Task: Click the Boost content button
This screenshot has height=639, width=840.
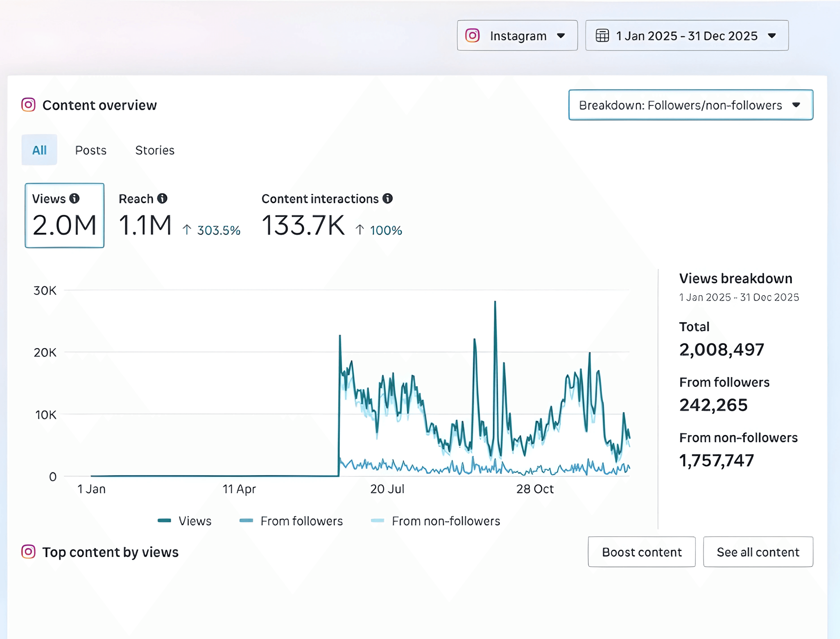Action: (x=641, y=552)
